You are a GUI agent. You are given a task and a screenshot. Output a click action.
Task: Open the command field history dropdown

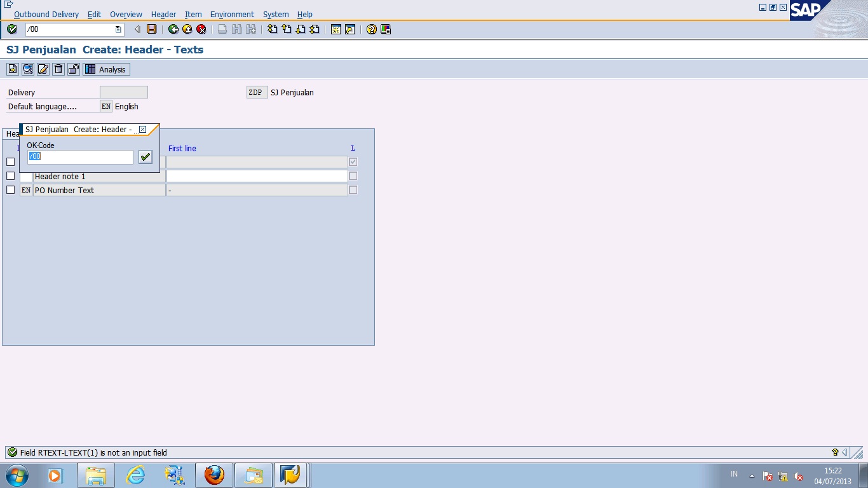pos(118,29)
